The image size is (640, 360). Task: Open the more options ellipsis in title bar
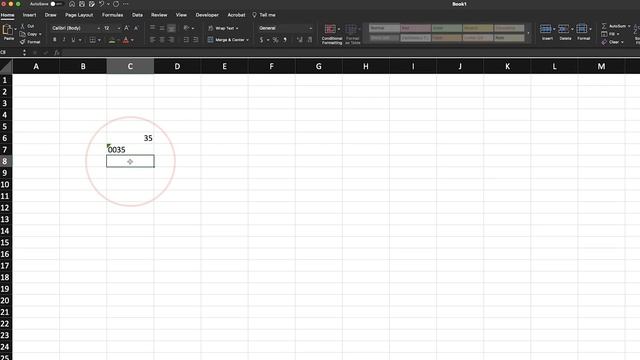pos(126,4)
